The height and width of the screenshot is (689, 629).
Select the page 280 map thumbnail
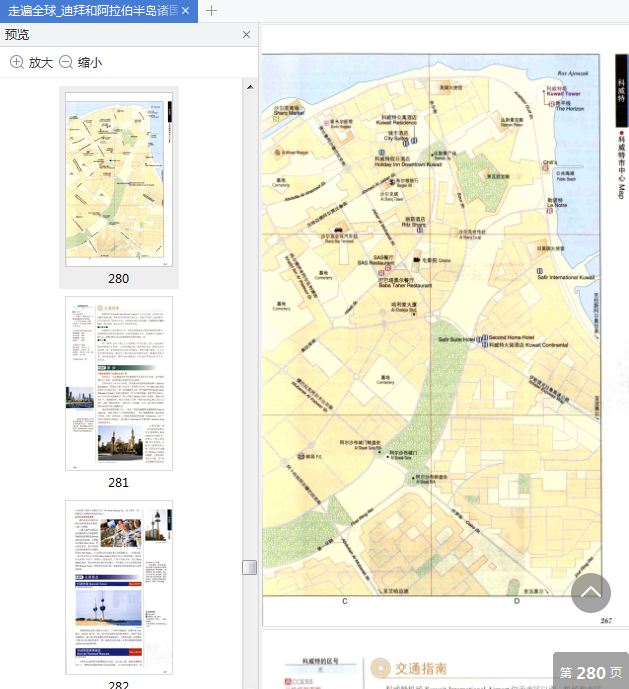click(119, 178)
